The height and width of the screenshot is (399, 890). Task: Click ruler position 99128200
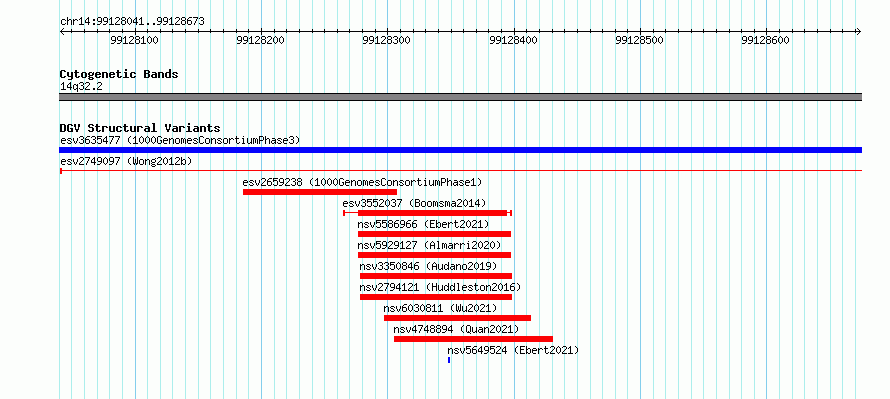pos(261,40)
